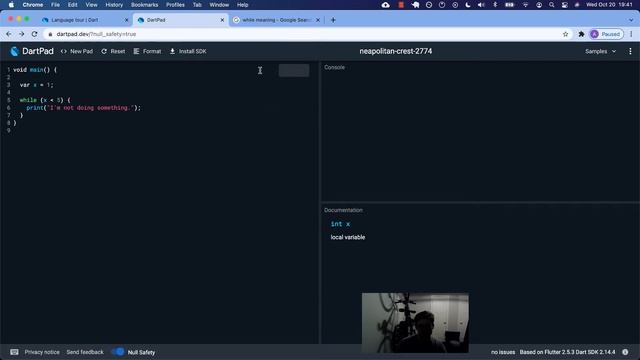
Task: Close the Language tour tab
Action: tap(127, 20)
